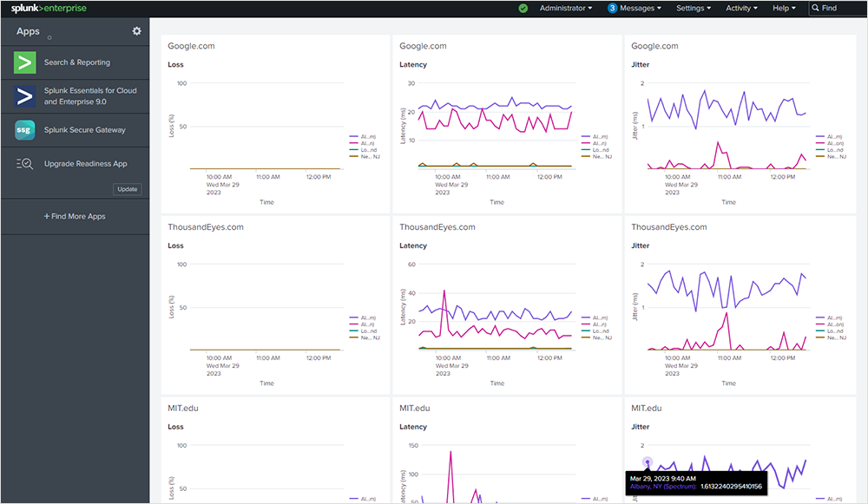868x504 pixels.
Task: Open the Settings dropdown menu
Action: (x=693, y=8)
